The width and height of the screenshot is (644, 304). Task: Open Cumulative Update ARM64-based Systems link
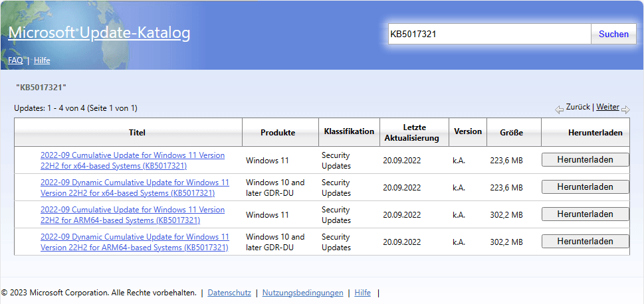pos(132,215)
